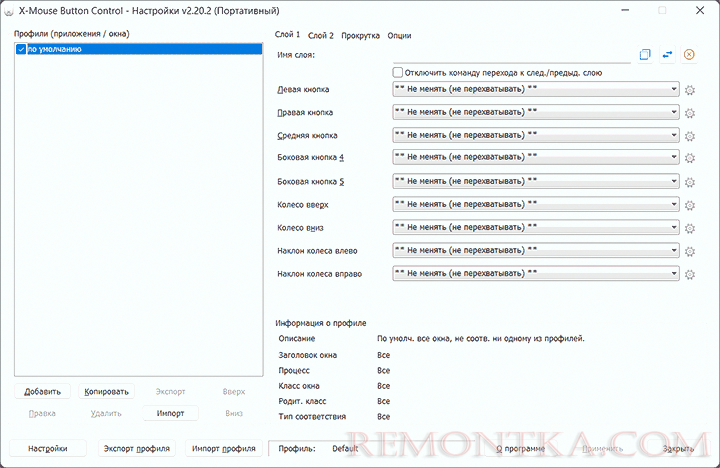Open gear settings for Правая кнопка

tap(690, 113)
